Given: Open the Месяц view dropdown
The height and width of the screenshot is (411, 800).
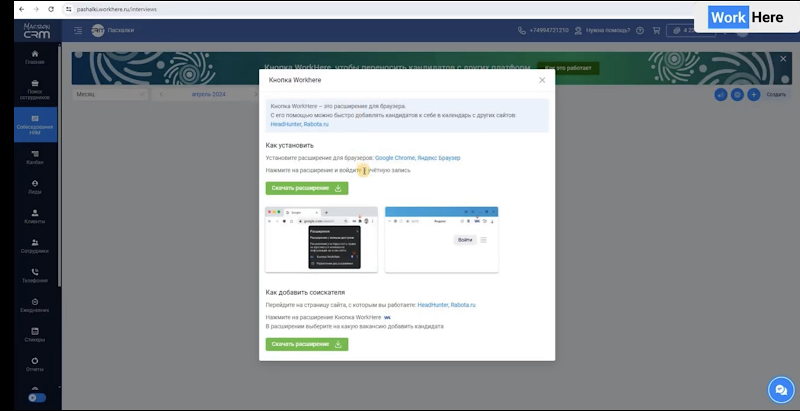Looking at the screenshot, I should (110, 94).
